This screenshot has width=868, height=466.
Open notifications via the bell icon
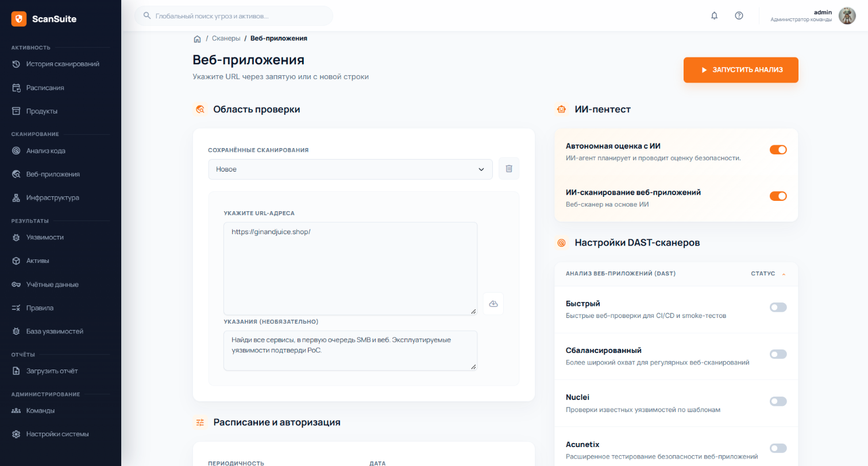click(x=715, y=15)
